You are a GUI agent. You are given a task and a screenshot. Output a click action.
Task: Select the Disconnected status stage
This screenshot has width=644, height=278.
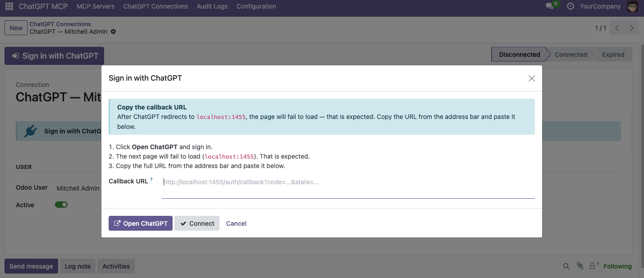[519, 55]
